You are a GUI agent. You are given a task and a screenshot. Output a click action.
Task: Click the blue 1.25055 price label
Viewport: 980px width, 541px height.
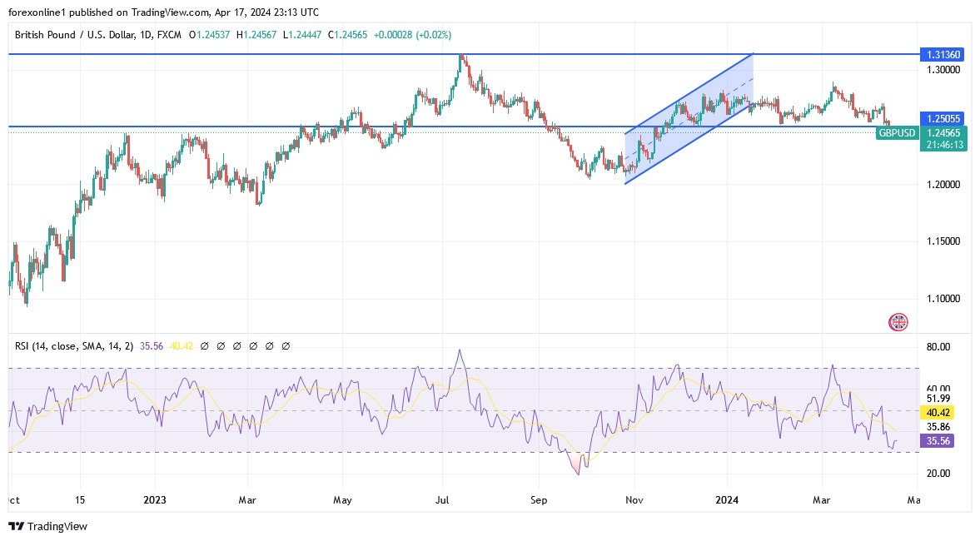pyautogui.click(x=945, y=118)
